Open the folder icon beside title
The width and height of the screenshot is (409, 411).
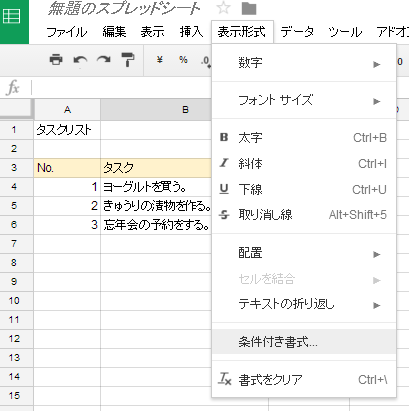pos(249,9)
